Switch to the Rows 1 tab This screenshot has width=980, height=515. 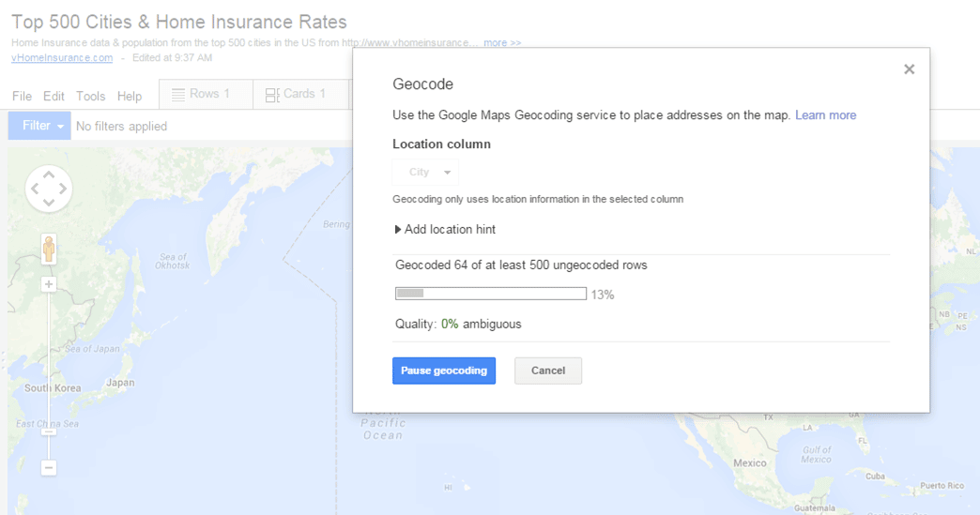point(207,94)
